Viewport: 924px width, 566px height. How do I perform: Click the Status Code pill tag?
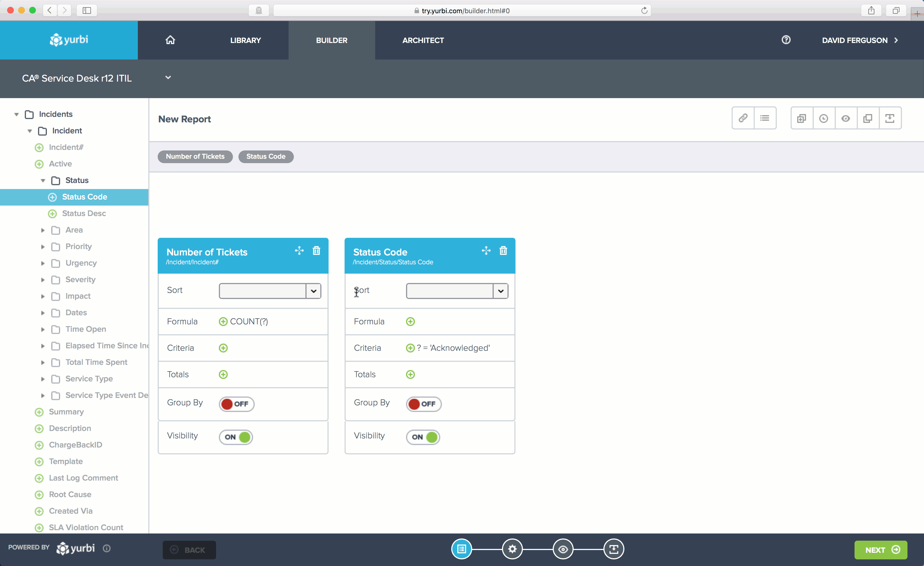click(265, 157)
